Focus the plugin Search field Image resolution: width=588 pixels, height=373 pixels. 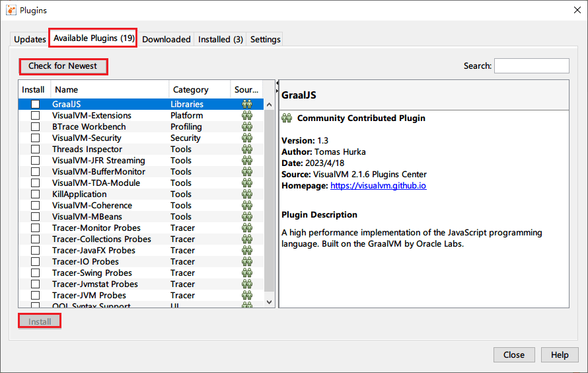click(x=531, y=66)
